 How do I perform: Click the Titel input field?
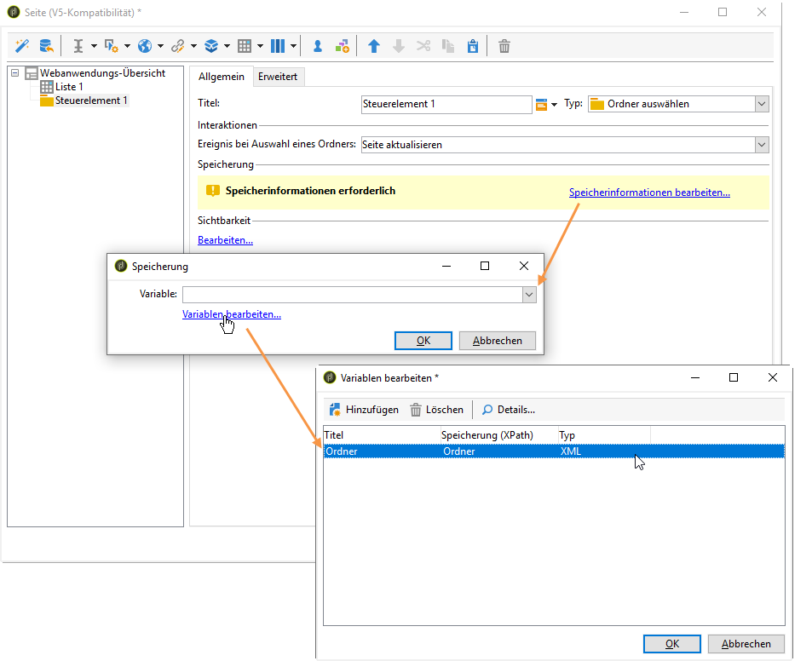pos(446,104)
